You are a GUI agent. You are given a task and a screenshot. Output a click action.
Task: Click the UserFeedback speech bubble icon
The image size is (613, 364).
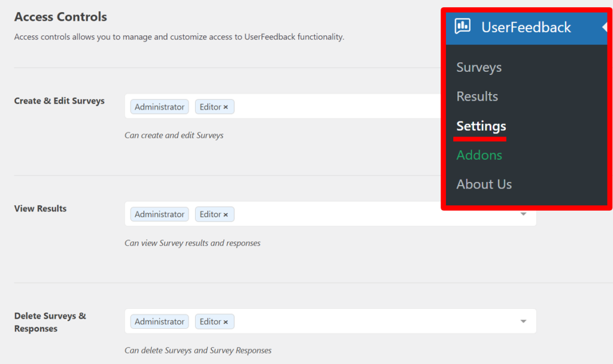click(x=462, y=27)
